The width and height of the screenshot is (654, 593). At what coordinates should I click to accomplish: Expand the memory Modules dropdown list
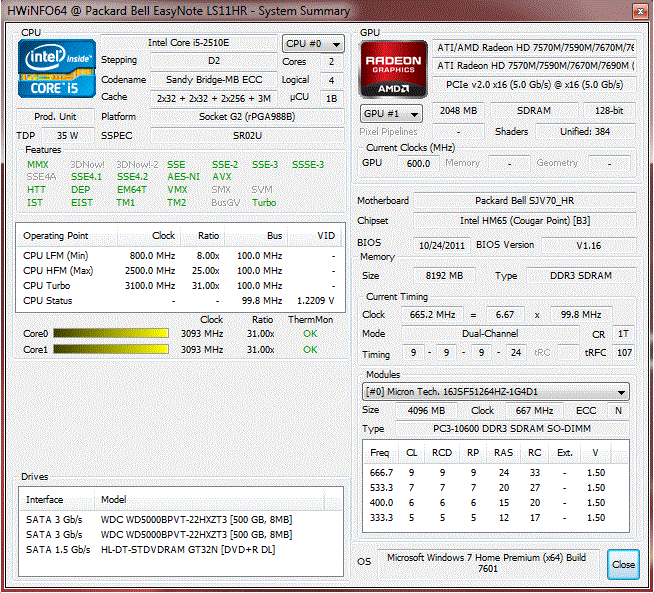496,392
